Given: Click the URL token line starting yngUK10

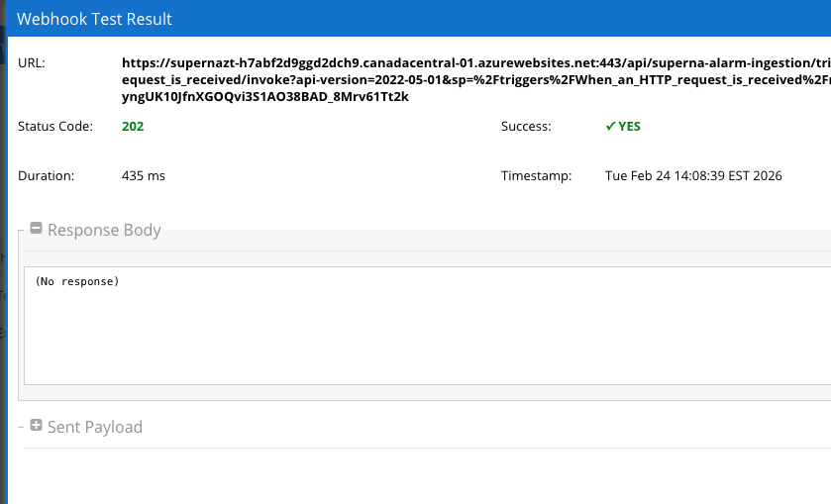Looking at the screenshot, I should (265, 97).
